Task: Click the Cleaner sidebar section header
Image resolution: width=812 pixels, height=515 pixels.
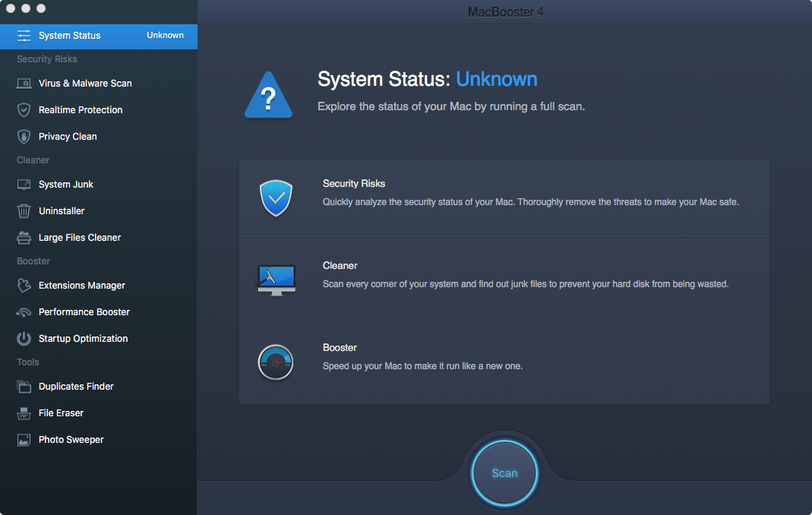Action: 33,160
